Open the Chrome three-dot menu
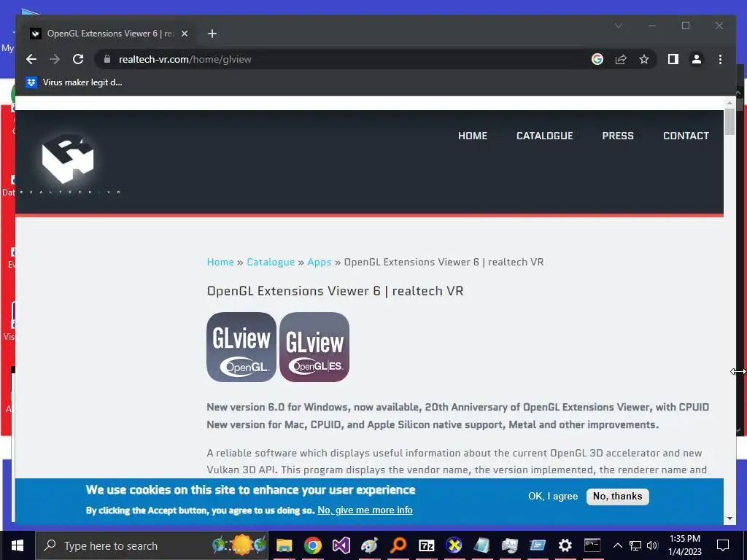 [720, 59]
